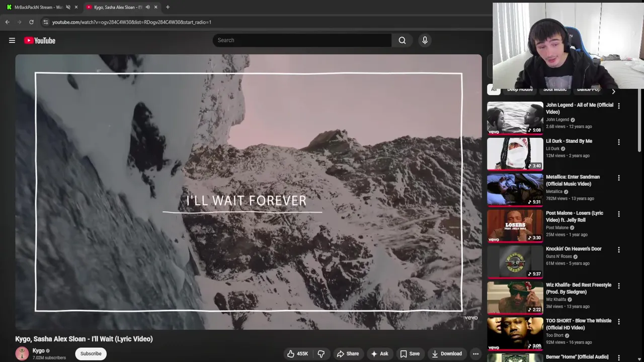
Task: Open a new browser tab
Action: tap(168, 7)
